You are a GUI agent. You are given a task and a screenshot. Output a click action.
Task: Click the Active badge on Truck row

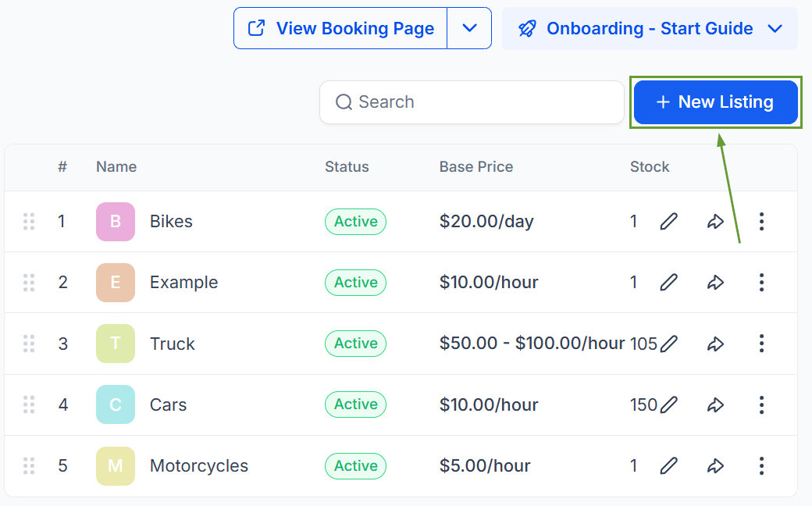[x=355, y=344]
